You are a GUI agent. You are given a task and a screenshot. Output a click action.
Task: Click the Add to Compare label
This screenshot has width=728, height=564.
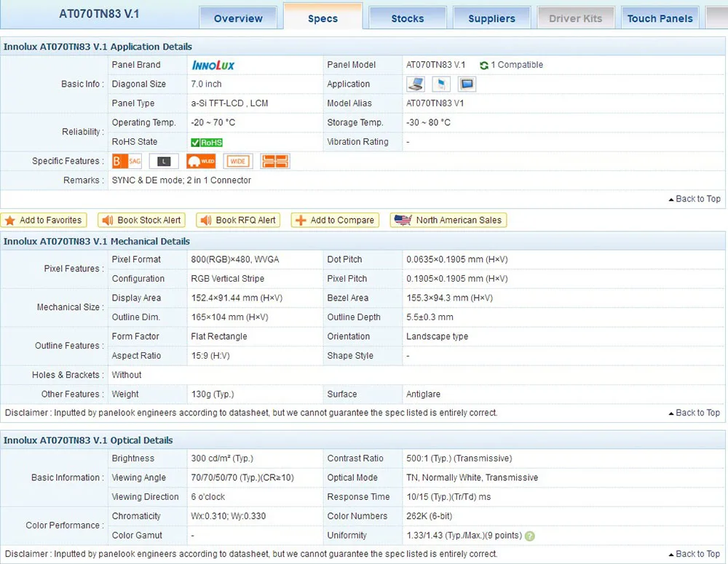(342, 220)
